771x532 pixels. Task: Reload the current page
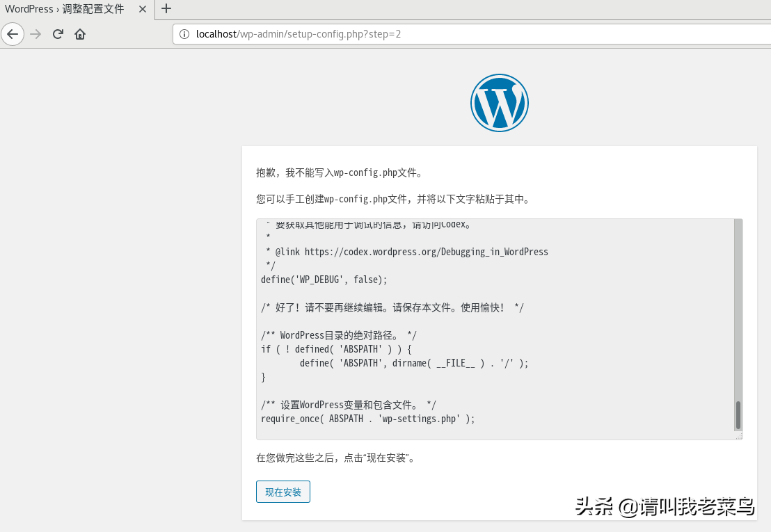(58, 34)
